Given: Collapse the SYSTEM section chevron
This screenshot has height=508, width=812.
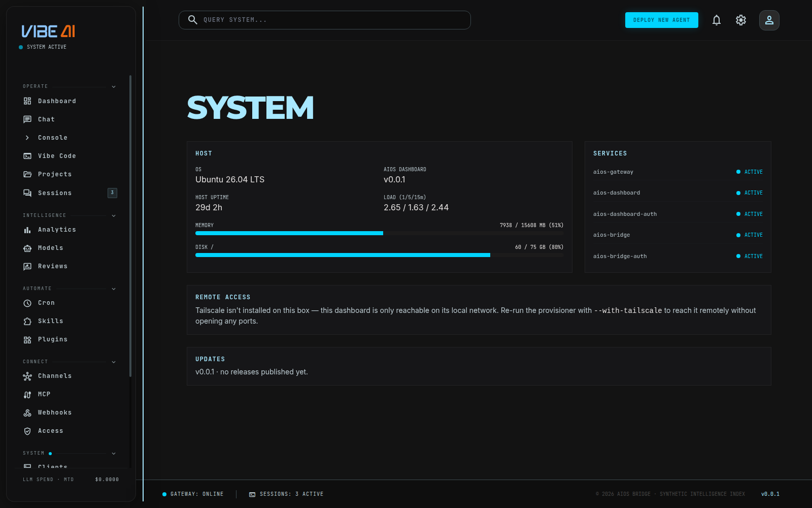Looking at the screenshot, I should coord(114,454).
